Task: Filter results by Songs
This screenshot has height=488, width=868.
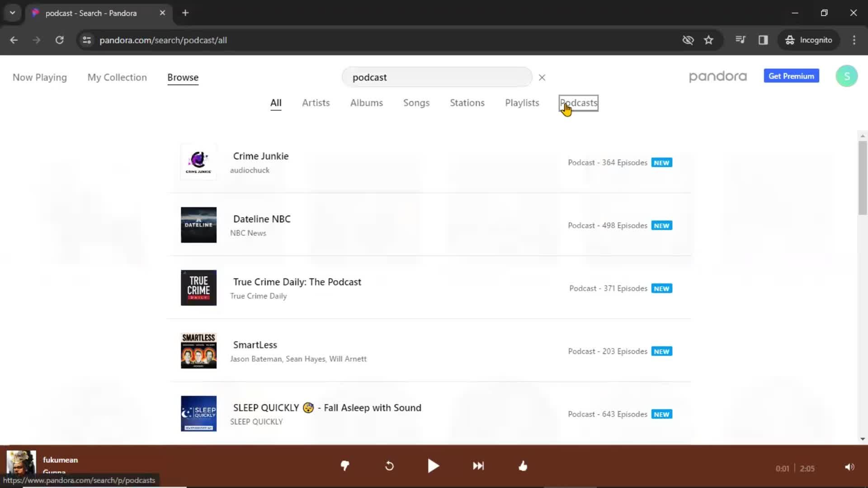Action: point(416,103)
